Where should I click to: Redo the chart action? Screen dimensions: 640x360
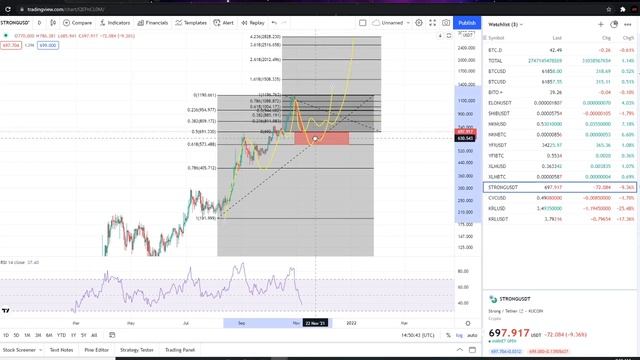coord(284,23)
